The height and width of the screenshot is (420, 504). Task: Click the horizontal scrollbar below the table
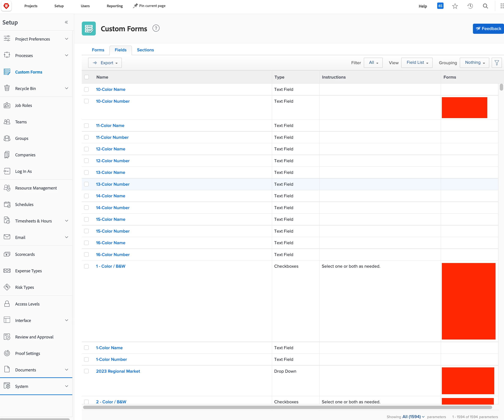(x=287, y=407)
